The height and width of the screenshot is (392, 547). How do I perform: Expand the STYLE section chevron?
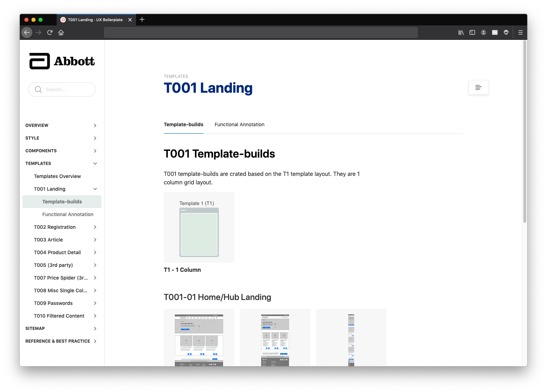95,138
